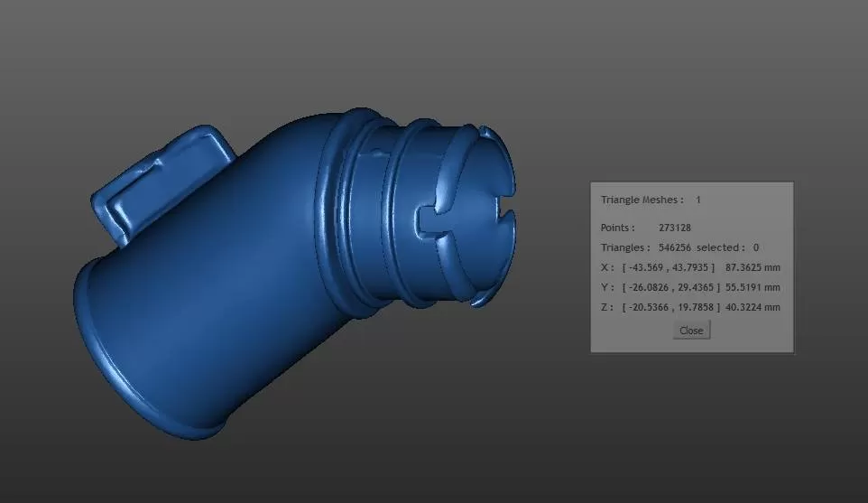Click the Z dimension 40.3224 mm
868x503 pixels.
pyautogui.click(x=753, y=307)
